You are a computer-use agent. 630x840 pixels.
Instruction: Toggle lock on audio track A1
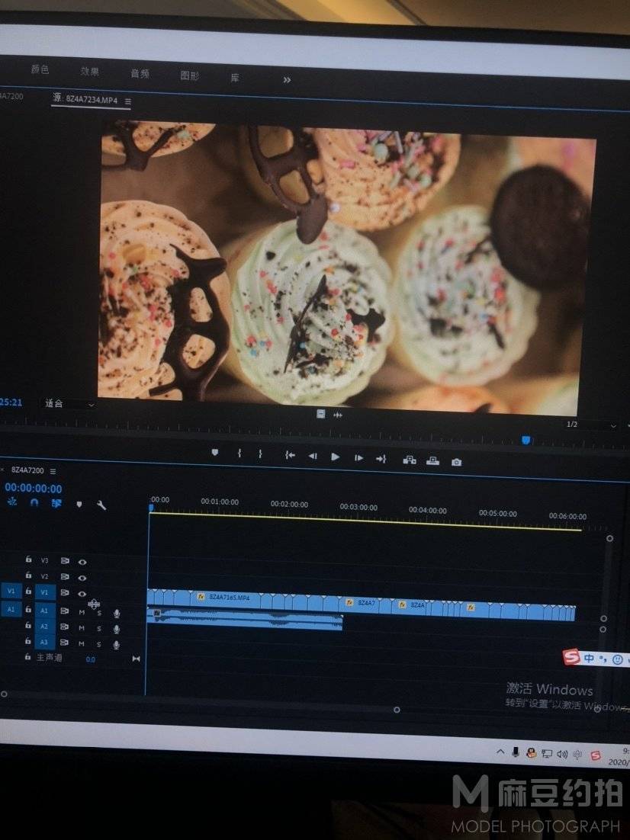point(28,609)
